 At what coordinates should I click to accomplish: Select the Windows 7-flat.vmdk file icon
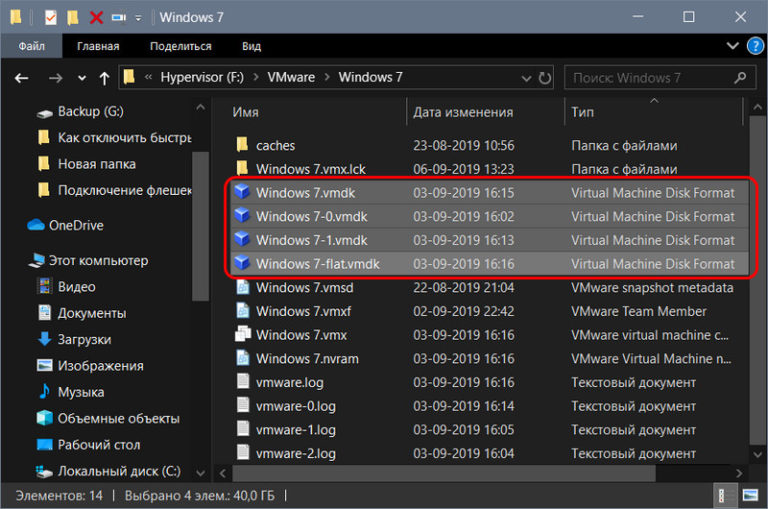pos(241,264)
